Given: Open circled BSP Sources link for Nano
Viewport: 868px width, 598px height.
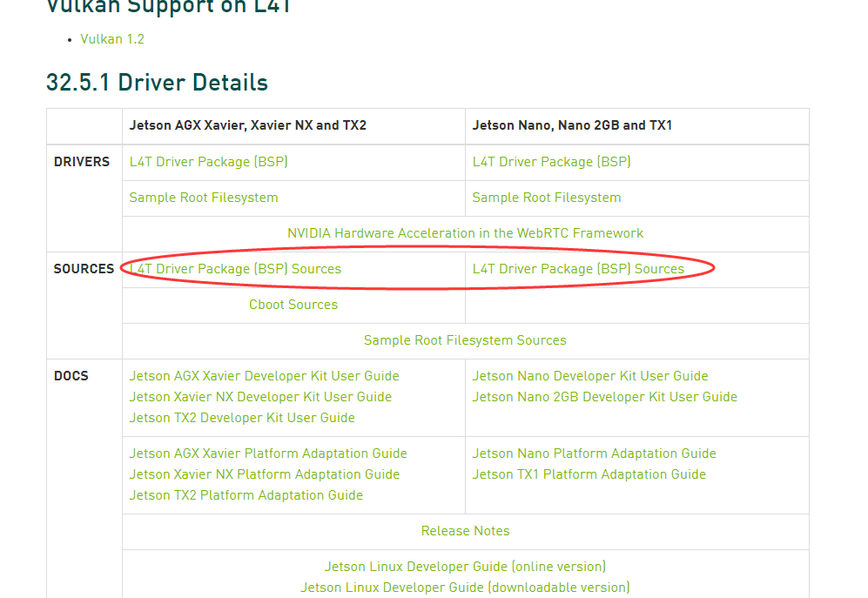Looking at the screenshot, I should (578, 269).
